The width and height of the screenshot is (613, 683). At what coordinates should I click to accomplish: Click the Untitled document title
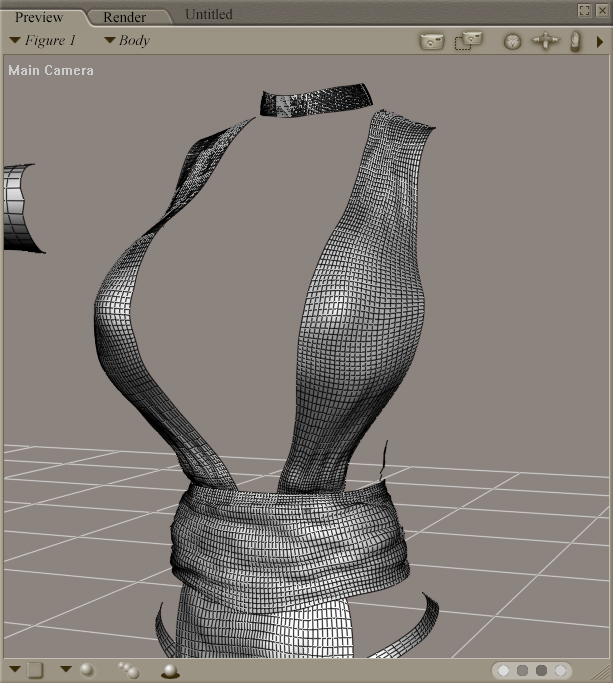coord(209,14)
